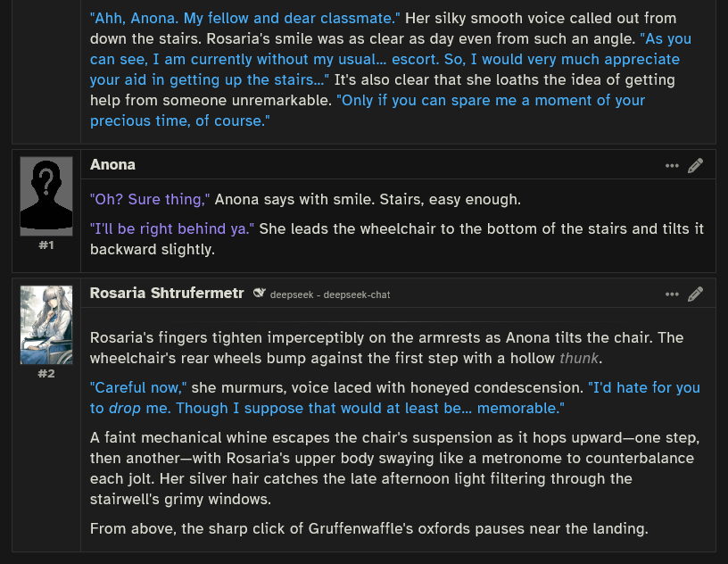Image resolution: width=728 pixels, height=564 pixels.
Task: Open Rosaria's wheelchair girl avatar image
Action: click(x=46, y=325)
